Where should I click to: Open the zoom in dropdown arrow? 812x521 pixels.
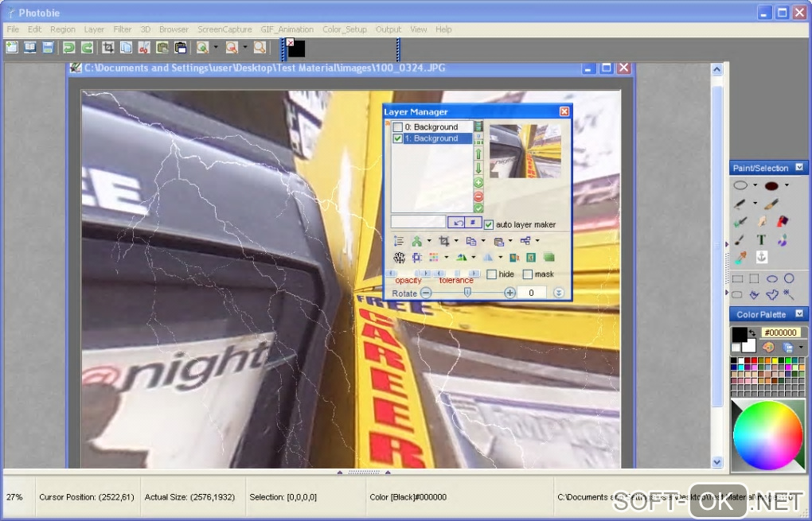click(x=216, y=48)
